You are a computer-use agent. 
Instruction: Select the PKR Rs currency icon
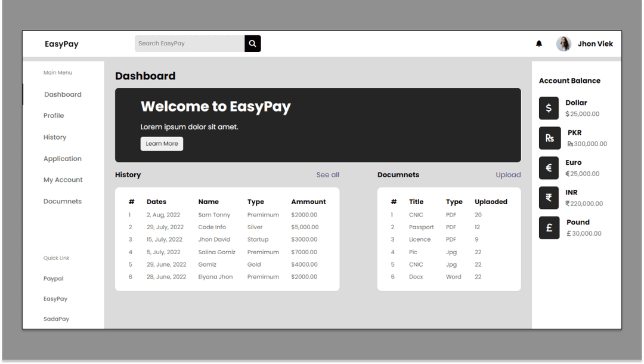tap(549, 138)
